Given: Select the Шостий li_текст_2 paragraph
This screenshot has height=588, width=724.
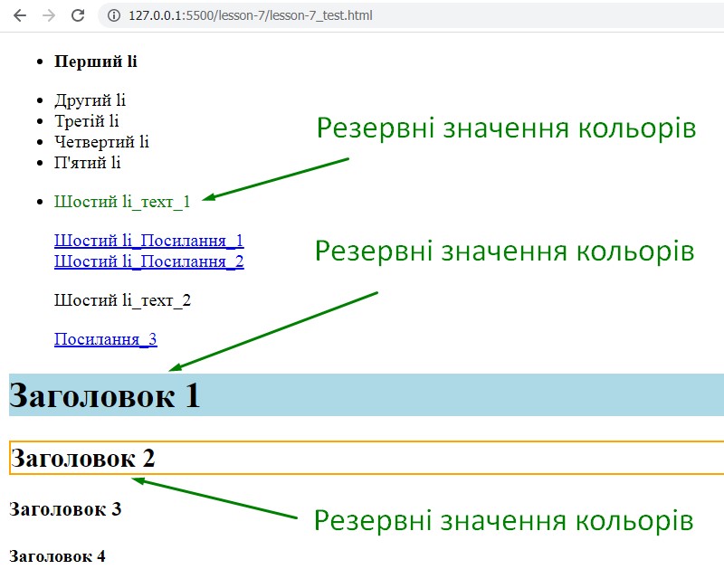Looking at the screenshot, I should tap(122, 300).
